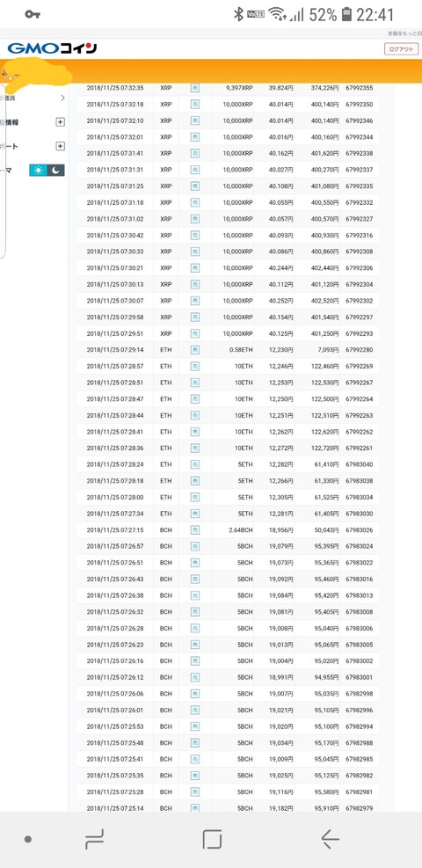Tap the Android home button

pos(212,839)
